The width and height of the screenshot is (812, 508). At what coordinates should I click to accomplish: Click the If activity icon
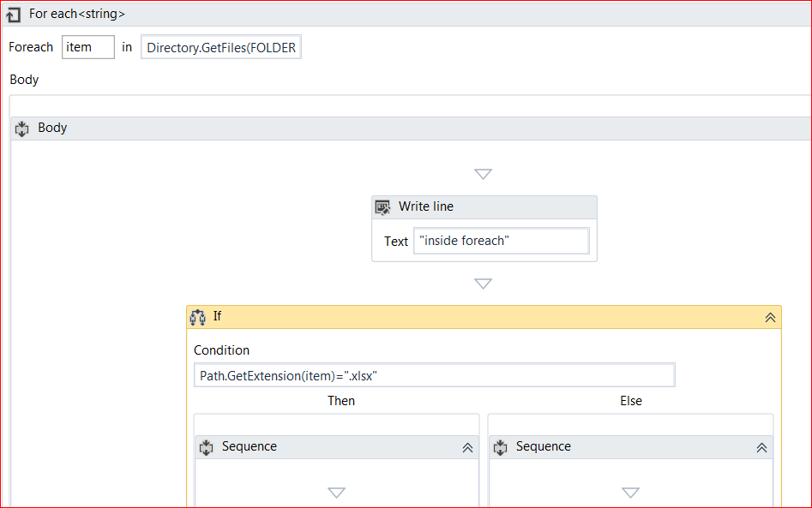point(198,317)
